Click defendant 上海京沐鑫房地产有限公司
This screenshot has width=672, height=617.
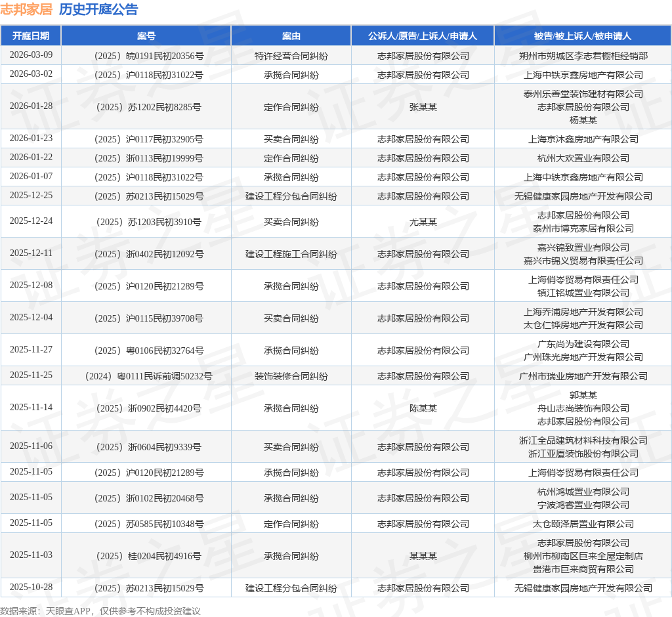pyautogui.click(x=583, y=139)
